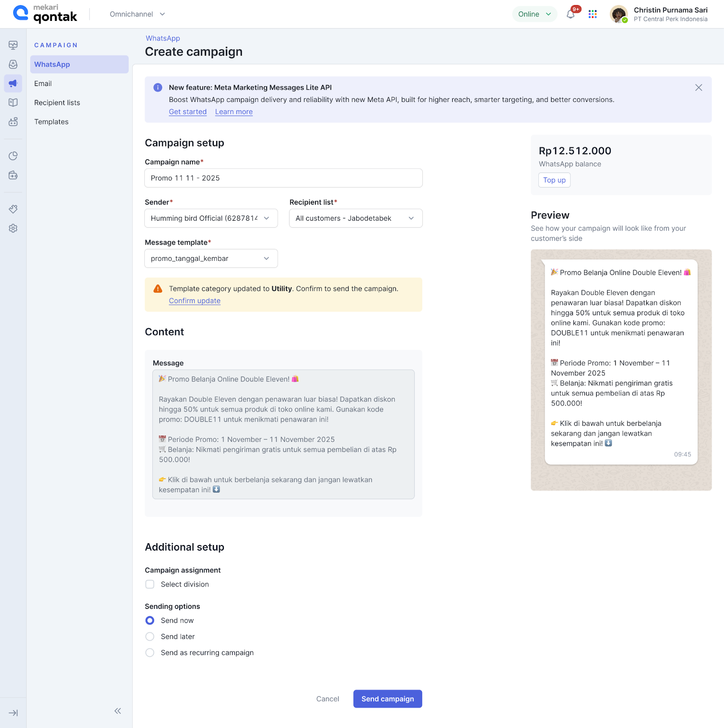The height and width of the screenshot is (728, 724).
Task: Edit the Campaign name input field
Action: pos(283,178)
